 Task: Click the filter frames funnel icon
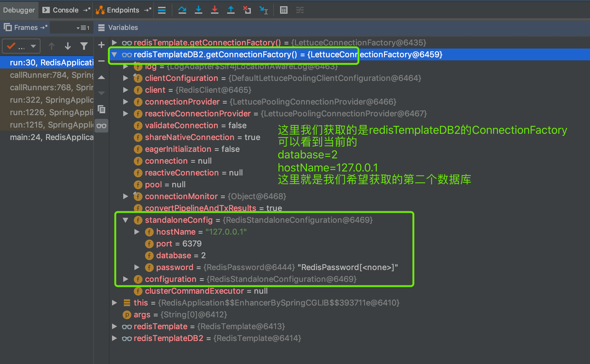point(84,46)
